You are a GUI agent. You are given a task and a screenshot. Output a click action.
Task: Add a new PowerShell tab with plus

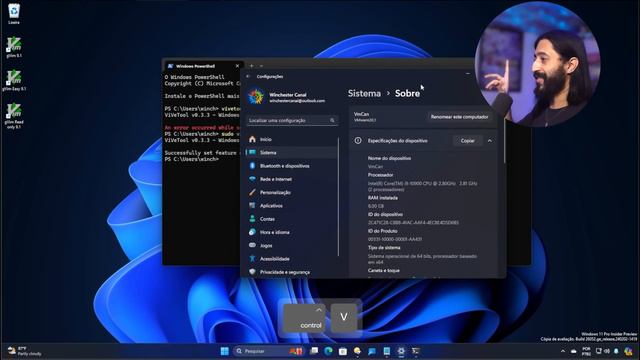(x=251, y=66)
